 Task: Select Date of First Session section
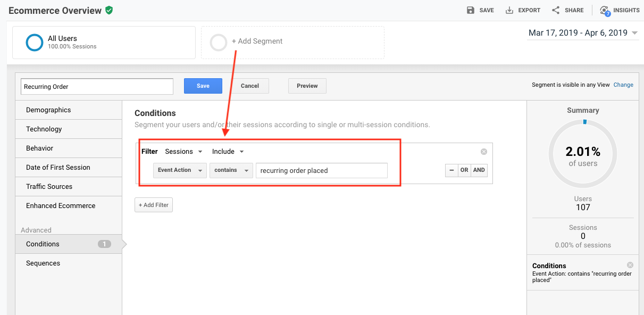pyautogui.click(x=69, y=168)
